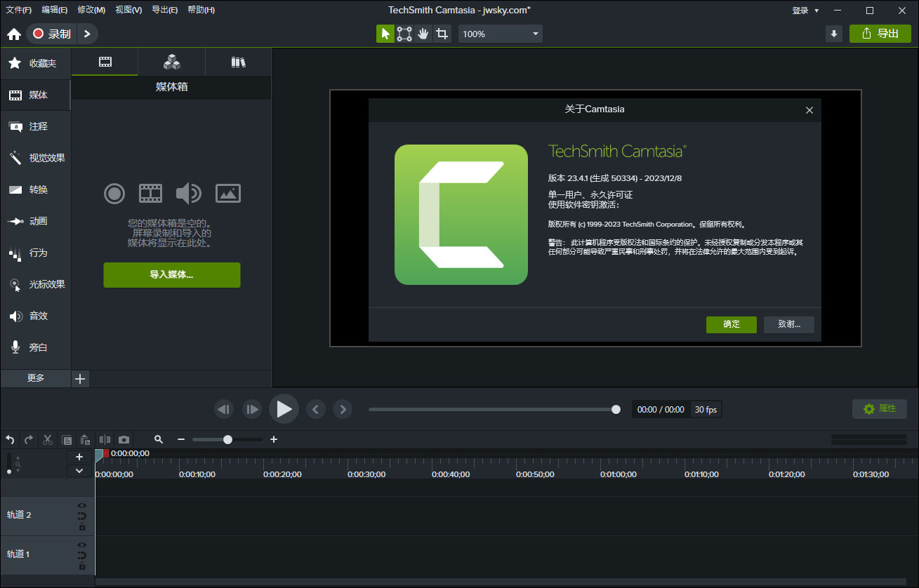Click the timeline zoom slider handle
919x588 pixels.
pyautogui.click(x=227, y=440)
